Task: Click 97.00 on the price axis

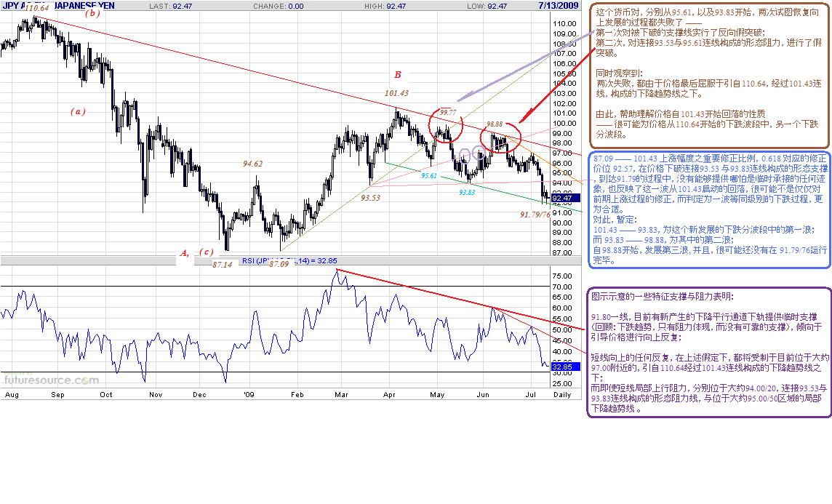Action: click(562, 153)
